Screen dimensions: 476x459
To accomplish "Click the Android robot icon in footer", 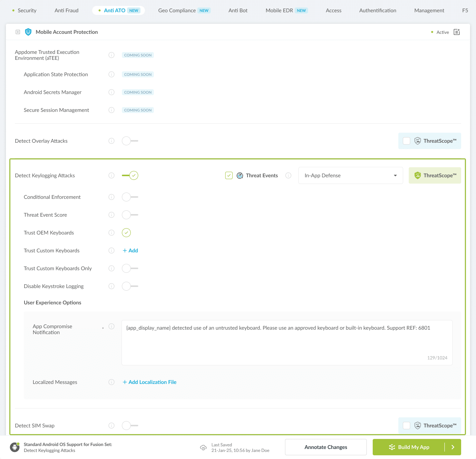I will [x=15, y=447].
